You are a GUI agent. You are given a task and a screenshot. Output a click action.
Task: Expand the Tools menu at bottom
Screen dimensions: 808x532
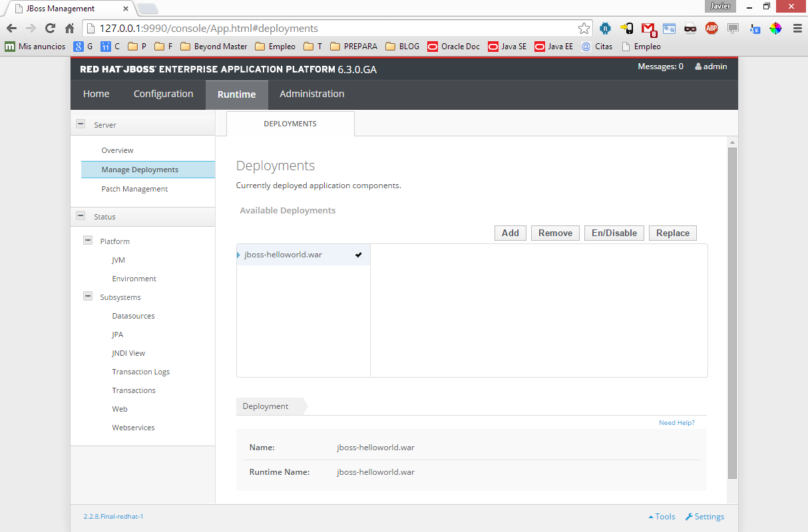pyautogui.click(x=662, y=517)
